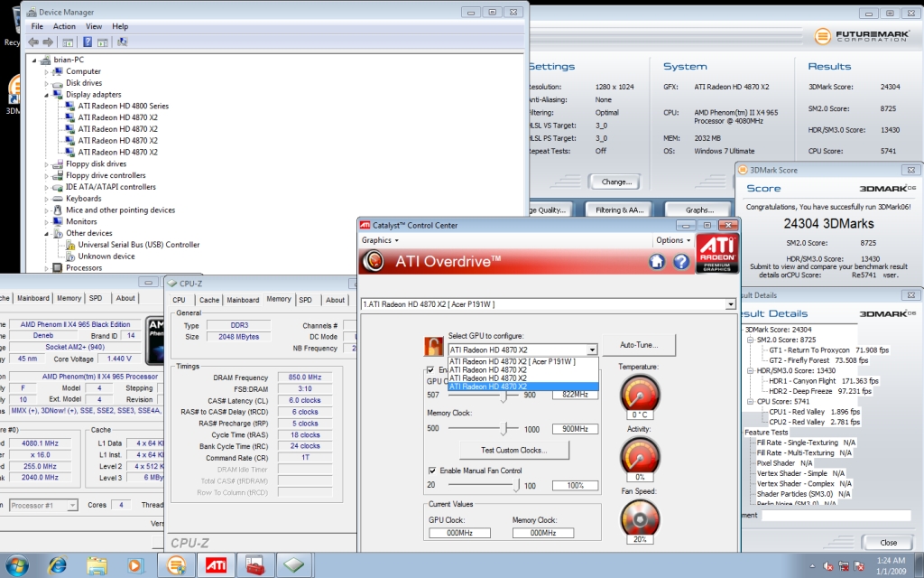Click the Overdrive unlock padlock icon
Screen dimensions: 924x578
[x=433, y=346]
